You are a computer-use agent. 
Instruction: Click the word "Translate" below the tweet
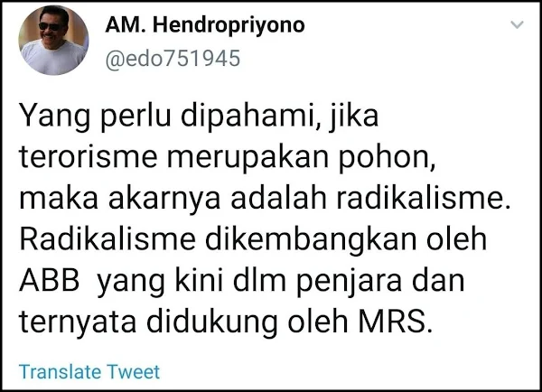pos(61,372)
